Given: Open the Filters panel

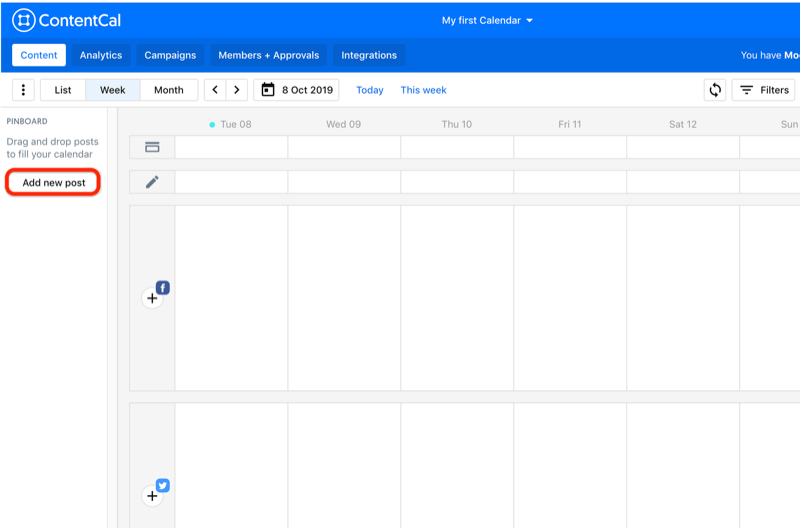Looking at the screenshot, I should [x=763, y=90].
